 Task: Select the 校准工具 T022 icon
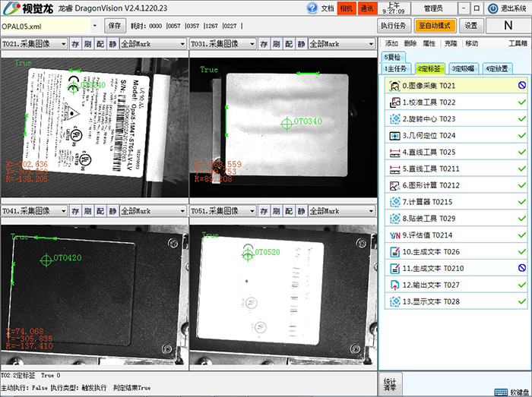(394, 102)
